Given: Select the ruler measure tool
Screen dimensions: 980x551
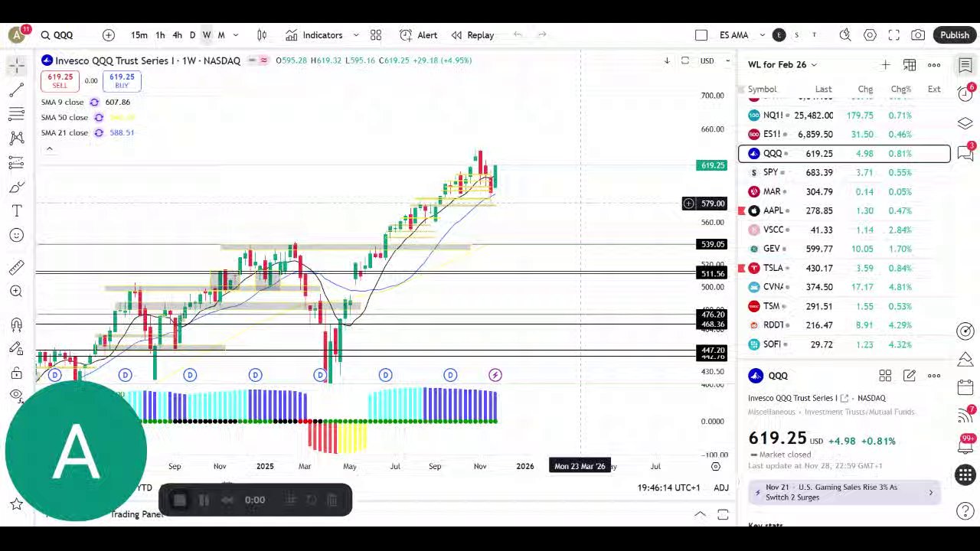Looking at the screenshot, I should pos(16,267).
